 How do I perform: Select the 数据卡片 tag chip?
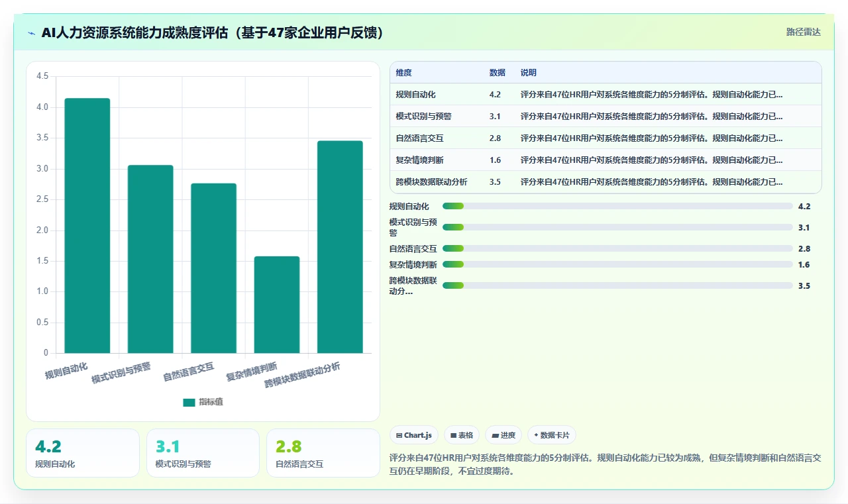(x=552, y=435)
